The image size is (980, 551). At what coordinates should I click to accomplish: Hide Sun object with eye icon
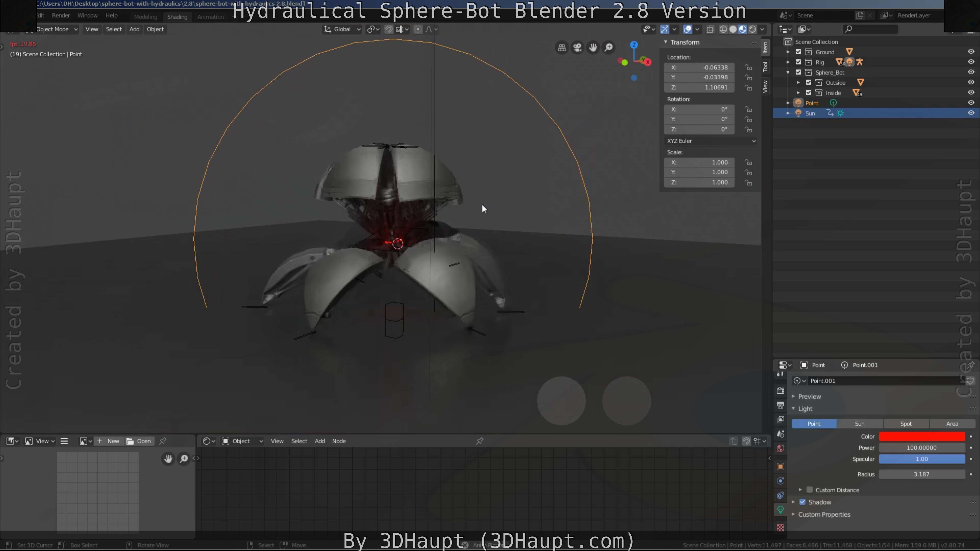[x=971, y=113]
